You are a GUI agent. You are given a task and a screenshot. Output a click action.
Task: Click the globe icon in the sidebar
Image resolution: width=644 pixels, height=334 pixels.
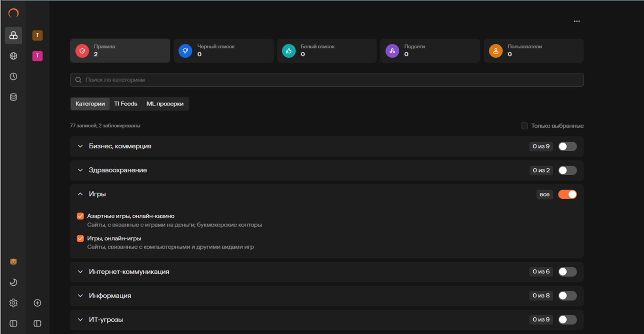[13, 56]
